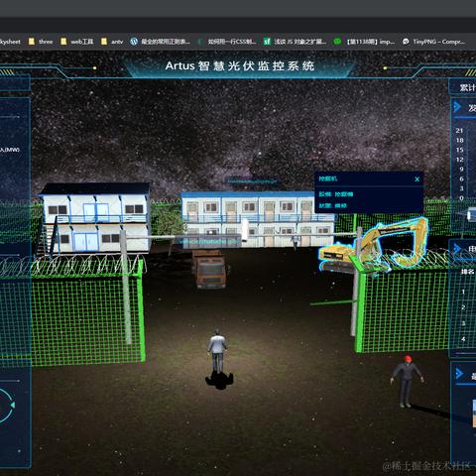
Task: Open the 'antv' bookmark folder
Action: (x=112, y=42)
